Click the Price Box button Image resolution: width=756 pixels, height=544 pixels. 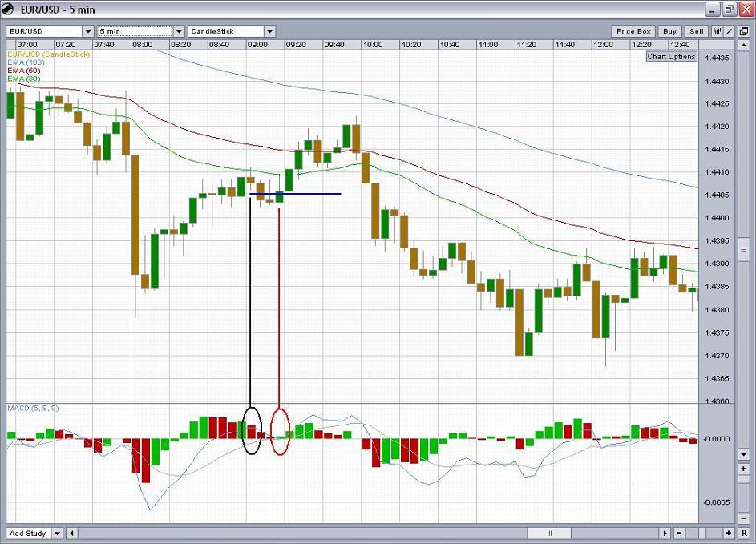(633, 31)
